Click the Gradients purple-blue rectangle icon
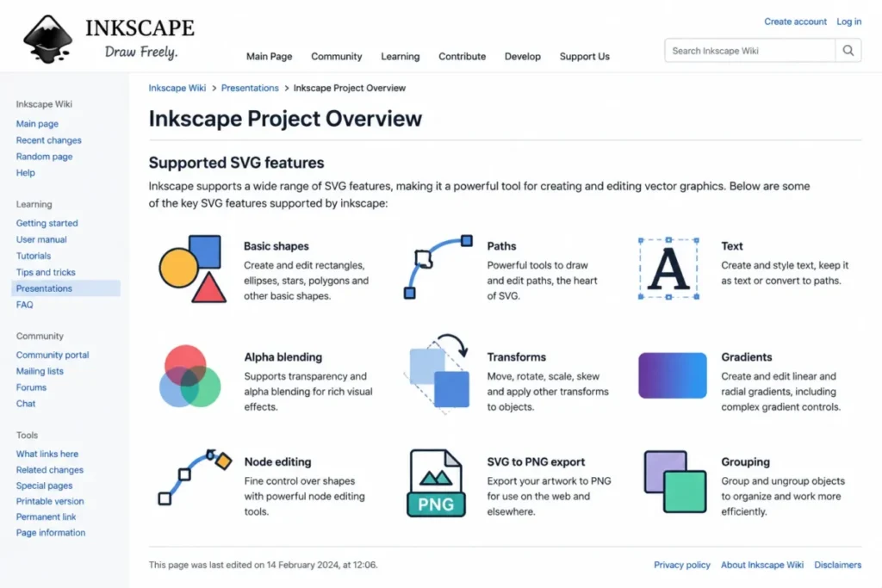This screenshot has height=588, width=882. click(672, 375)
